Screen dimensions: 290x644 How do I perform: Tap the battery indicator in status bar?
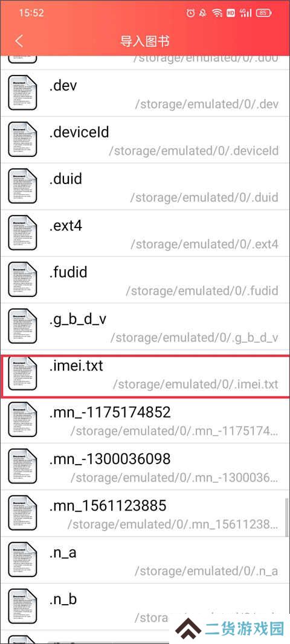tap(263, 13)
